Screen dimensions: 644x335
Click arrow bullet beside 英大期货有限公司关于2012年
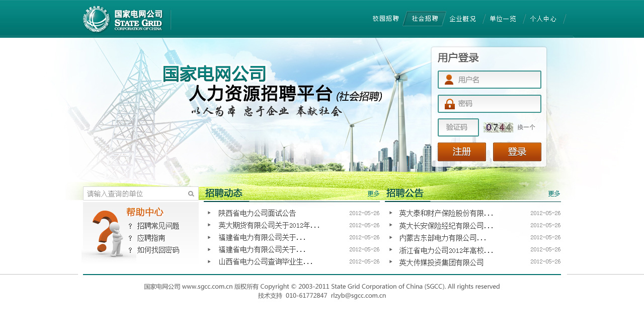pyautogui.click(x=209, y=225)
